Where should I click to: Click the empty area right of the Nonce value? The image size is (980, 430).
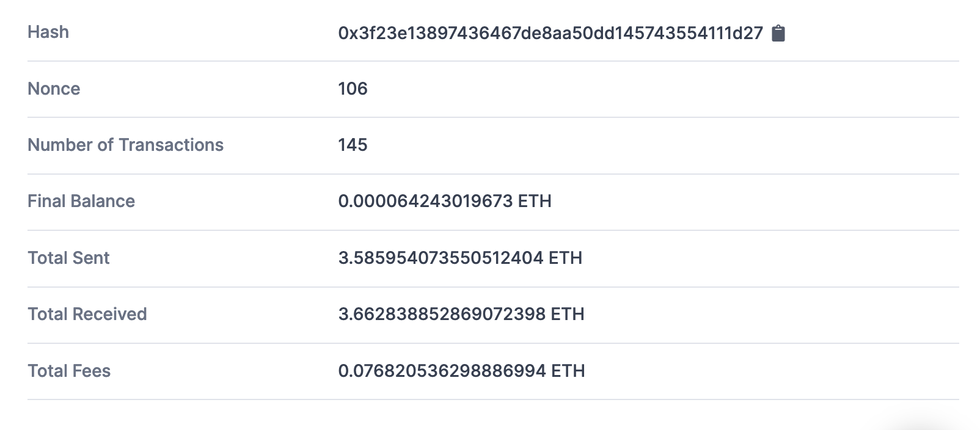click(x=672, y=89)
